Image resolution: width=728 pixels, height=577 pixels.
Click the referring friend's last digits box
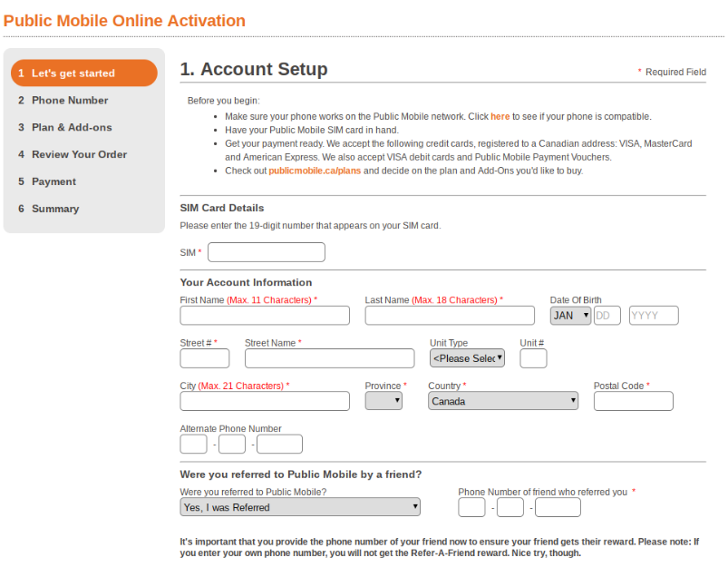(558, 507)
